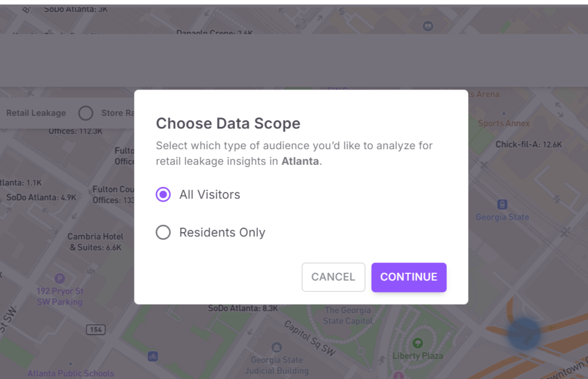The height and width of the screenshot is (379, 588).
Task: Dismiss the dialog with CANCEL
Action: 333,277
